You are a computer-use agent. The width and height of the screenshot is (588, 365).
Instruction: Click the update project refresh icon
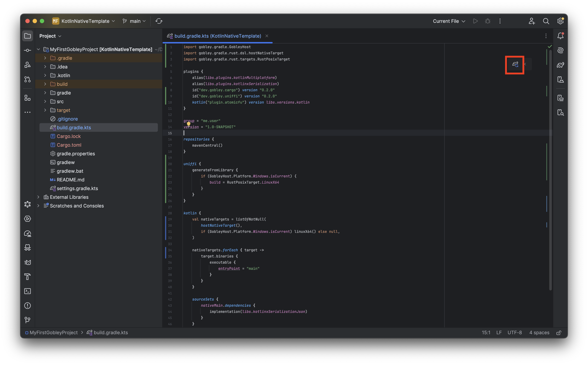(159, 21)
